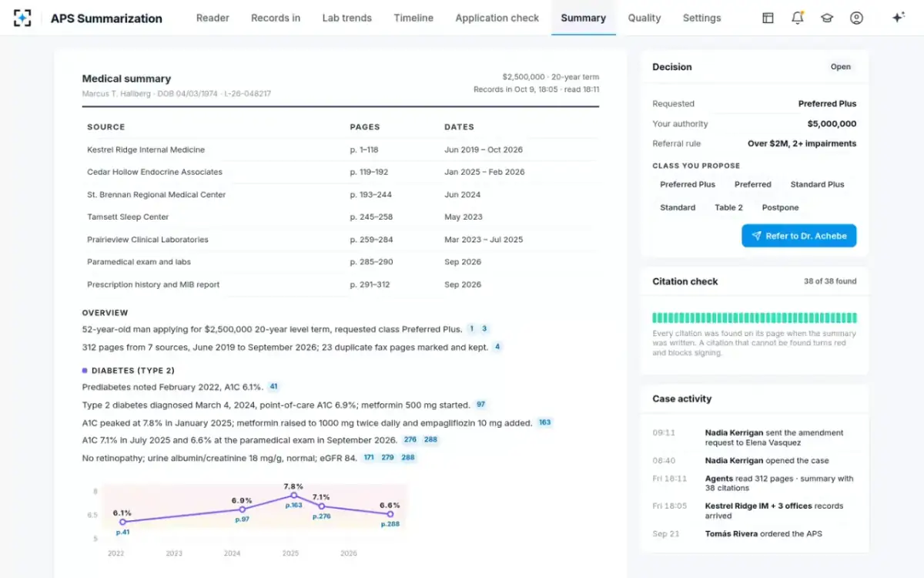Click the 38 of 38 found count
This screenshot has height=578, width=924.
(x=830, y=281)
